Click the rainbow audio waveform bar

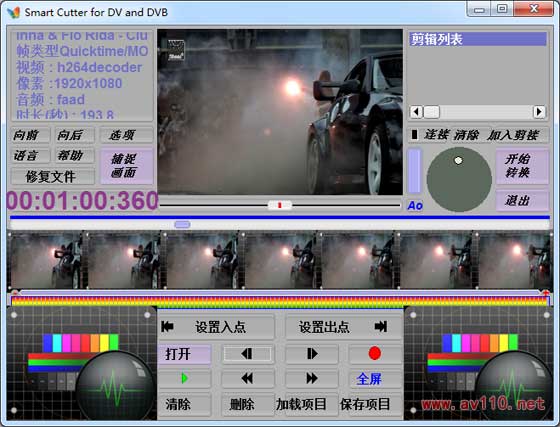pos(280,301)
